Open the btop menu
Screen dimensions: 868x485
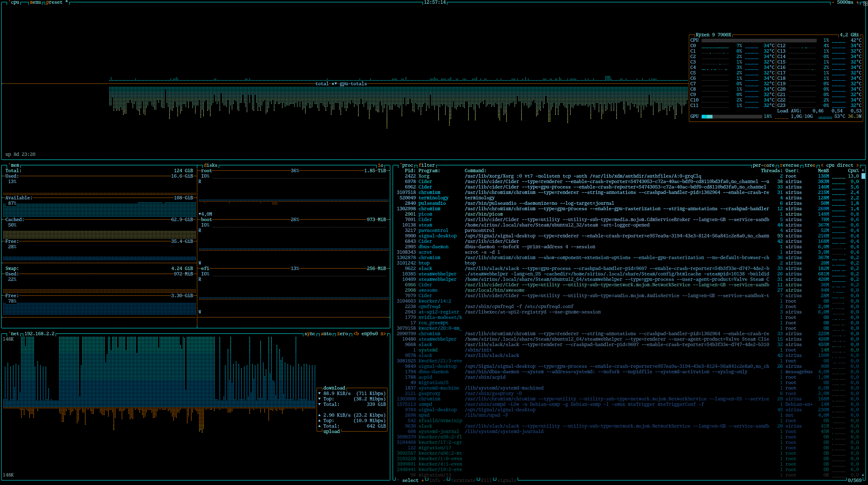coord(35,2)
